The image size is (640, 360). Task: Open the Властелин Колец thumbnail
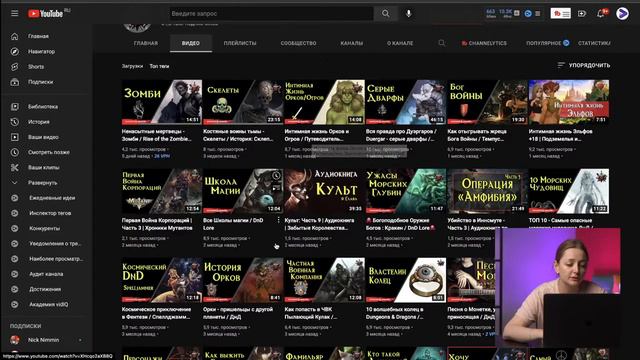[406, 280]
